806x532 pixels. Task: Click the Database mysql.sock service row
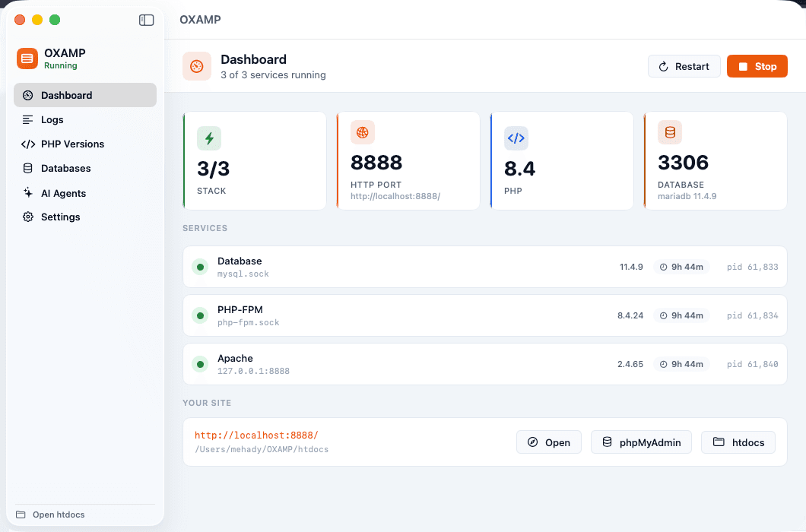coord(484,267)
